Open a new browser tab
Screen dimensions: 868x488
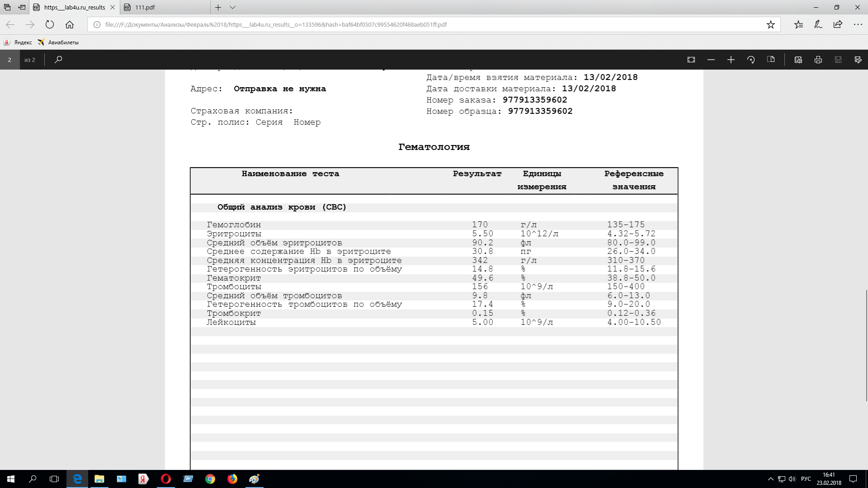pos(218,7)
